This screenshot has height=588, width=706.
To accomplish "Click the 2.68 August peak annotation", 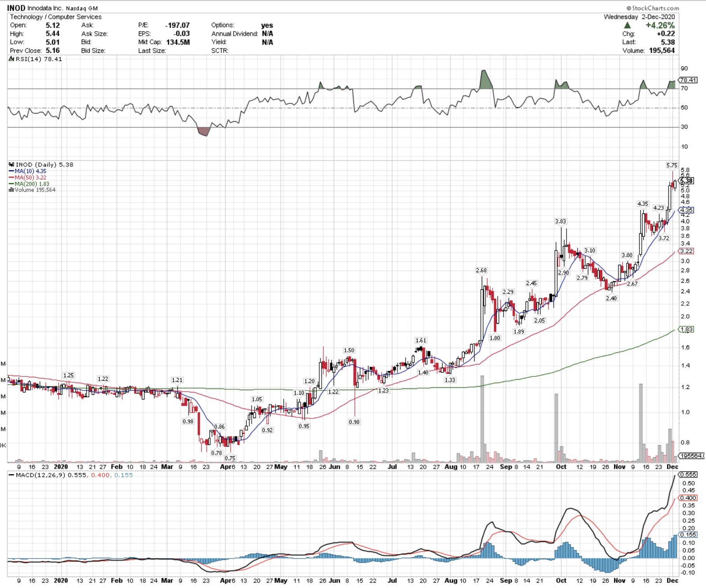I will point(481,270).
